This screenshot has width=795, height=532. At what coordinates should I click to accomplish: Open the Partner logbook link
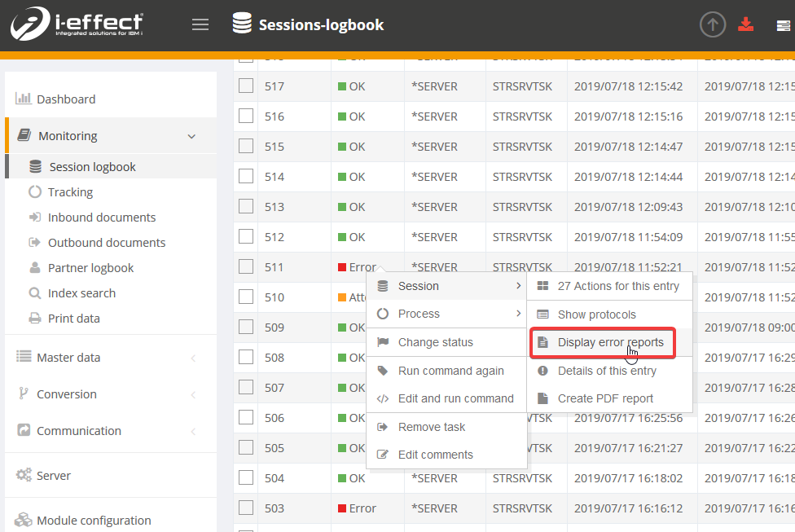click(x=90, y=268)
